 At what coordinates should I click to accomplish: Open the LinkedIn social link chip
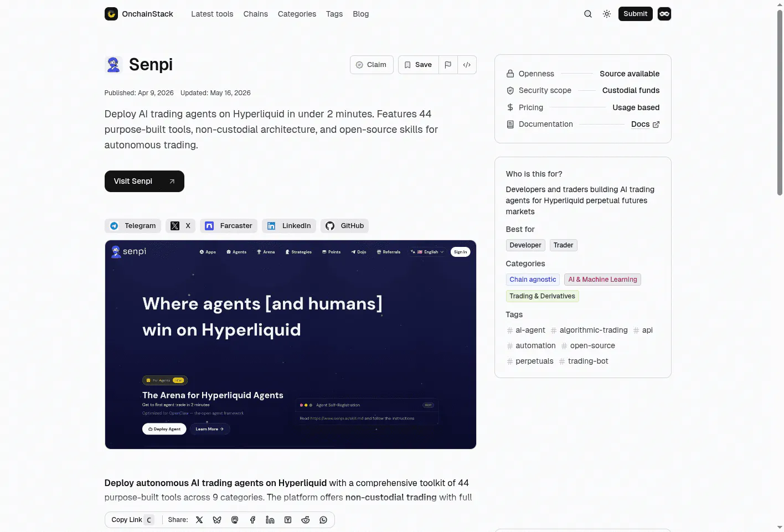pos(289,226)
